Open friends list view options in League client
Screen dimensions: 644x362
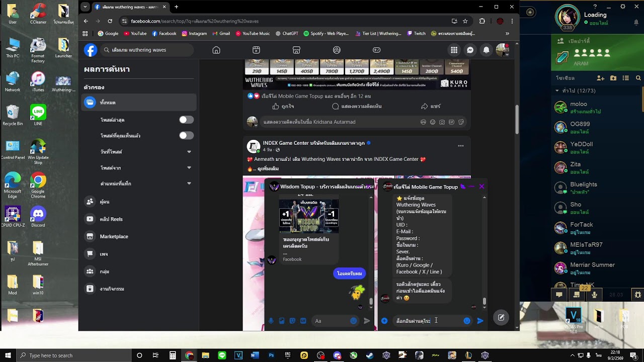626,78
